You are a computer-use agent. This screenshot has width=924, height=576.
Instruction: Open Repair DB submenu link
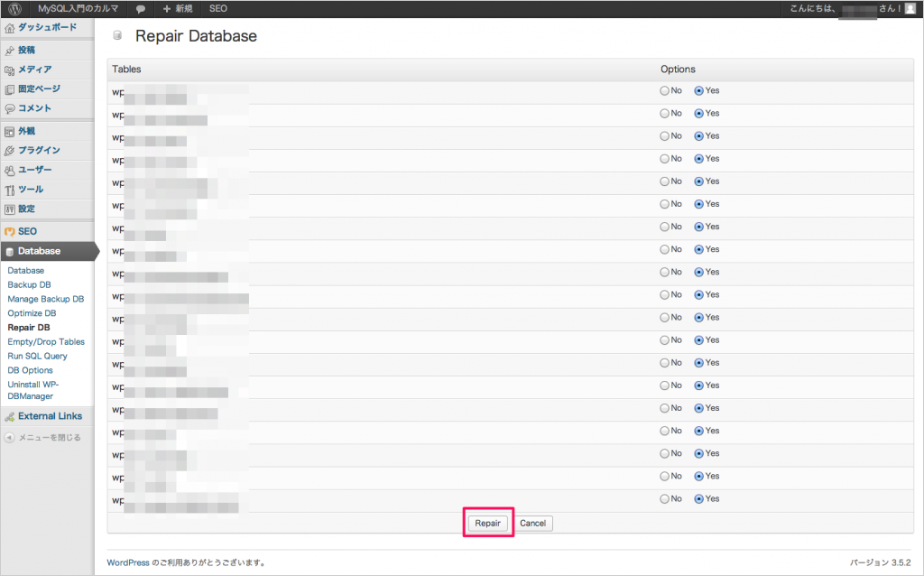pyautogui.click(x=29, y=327)
